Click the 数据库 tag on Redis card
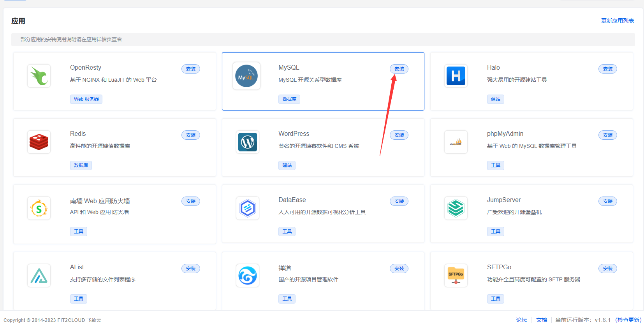 [x=81, y=165]
